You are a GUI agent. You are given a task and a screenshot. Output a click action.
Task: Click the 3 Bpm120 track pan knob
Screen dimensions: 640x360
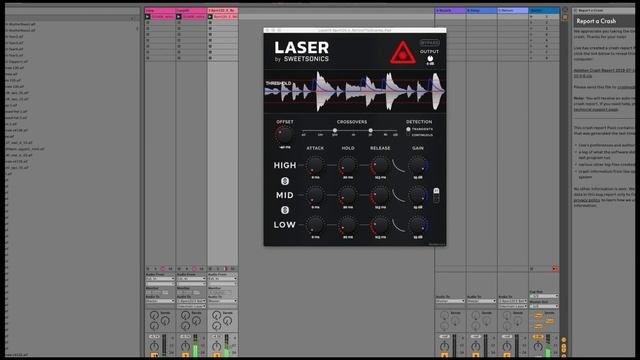pyautogui.click(x=217, y=347)
